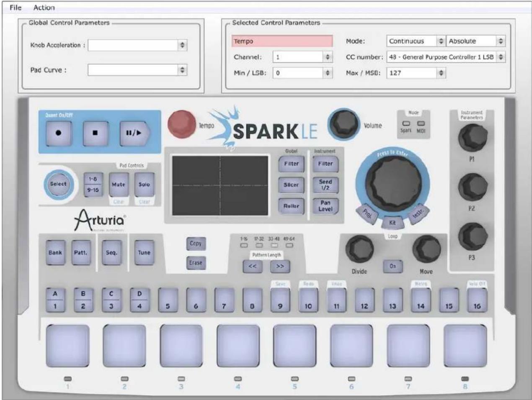Screen dimensions: 532x400
Task: Tap drum pad 8
Action: 465,346
